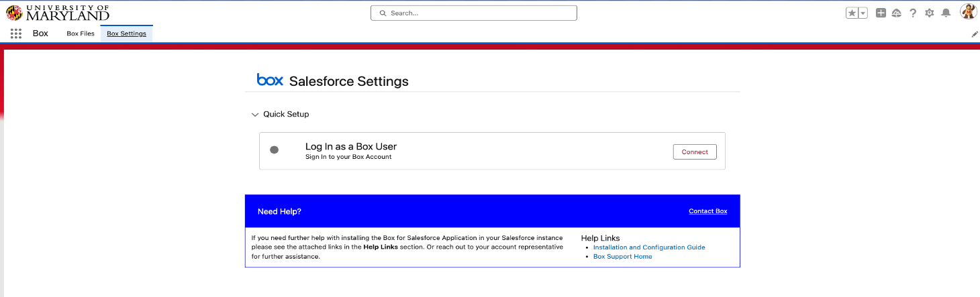Screen dimensions: 980x297
Task: Click the Need Help? heading
Action: tap(279, 211)
